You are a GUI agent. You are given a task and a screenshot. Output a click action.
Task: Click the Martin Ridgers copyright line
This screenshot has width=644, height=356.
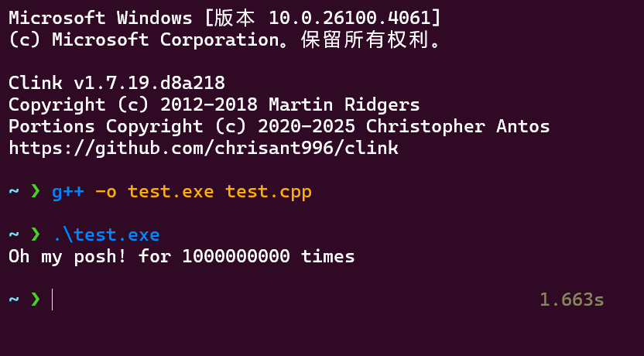tap(214, 104)
